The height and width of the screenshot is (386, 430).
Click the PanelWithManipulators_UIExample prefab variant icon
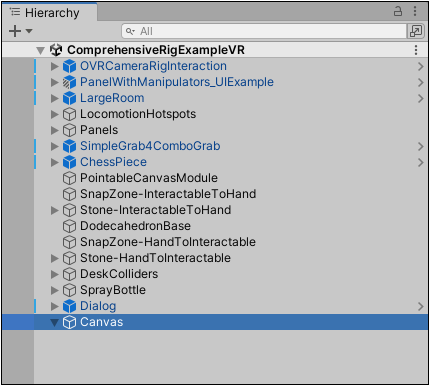[x=69, y=82]
